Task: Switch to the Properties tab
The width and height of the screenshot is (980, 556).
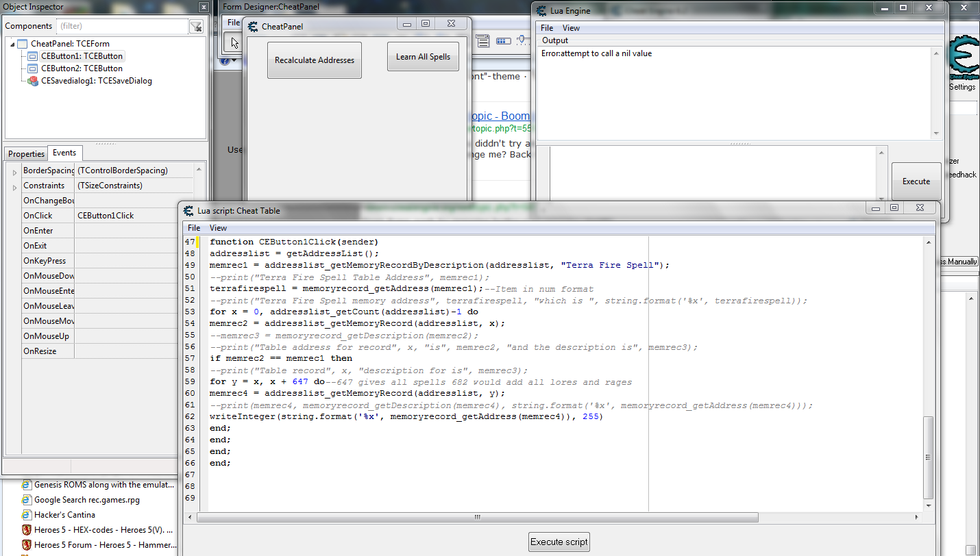Action: coord(25,153)
